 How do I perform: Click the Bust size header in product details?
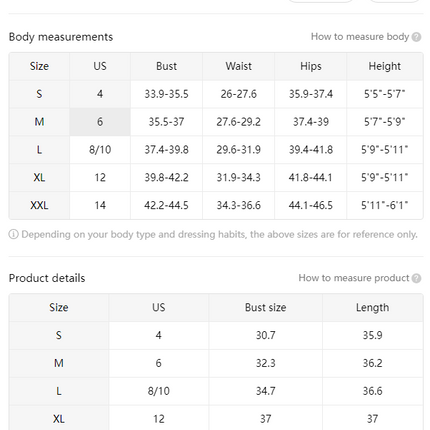[265, 308]
